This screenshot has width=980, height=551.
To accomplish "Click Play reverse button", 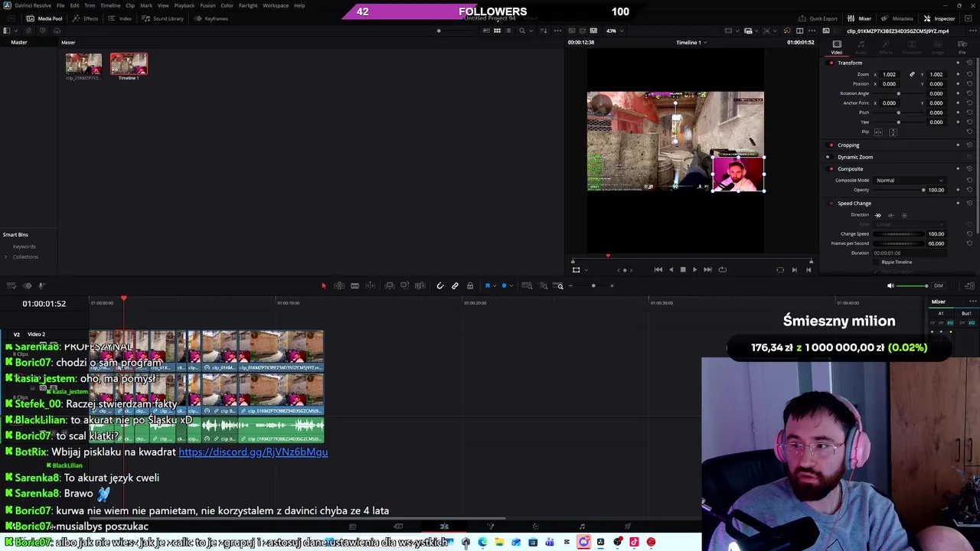I will (671, 269).
